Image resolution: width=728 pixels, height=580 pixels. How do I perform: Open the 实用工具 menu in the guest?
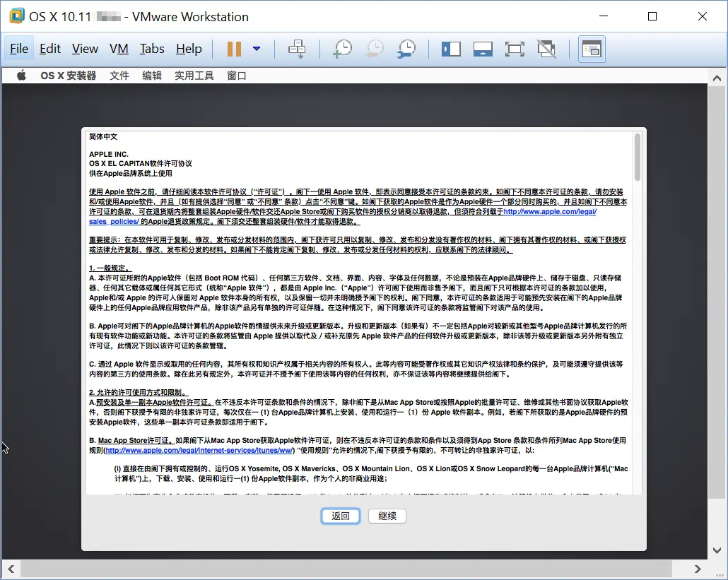click(x=194, y=75)
